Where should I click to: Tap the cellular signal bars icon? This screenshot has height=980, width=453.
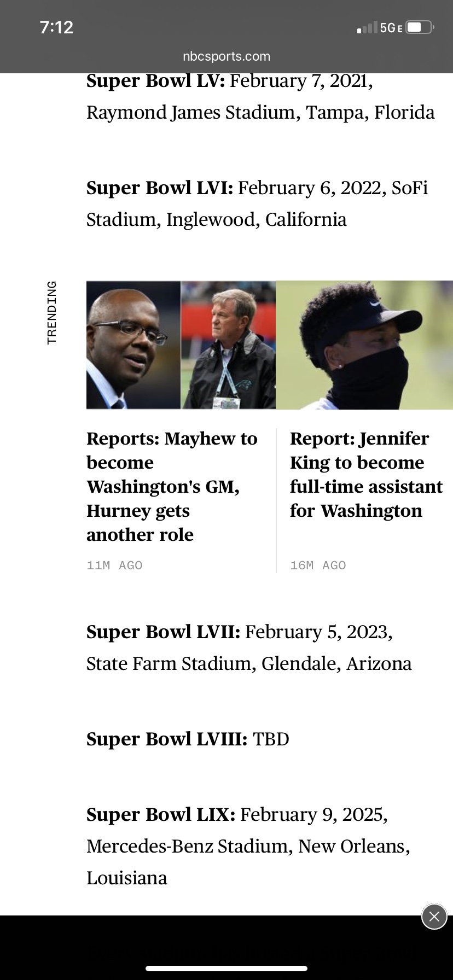tap(367, 28)
